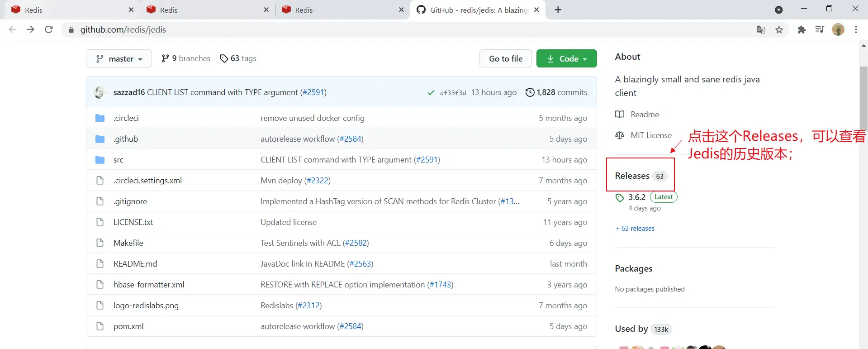This screenshot has height=349, width=868.
Task: Click the branches icon beside 9 branches
Action: coord(165,58)
